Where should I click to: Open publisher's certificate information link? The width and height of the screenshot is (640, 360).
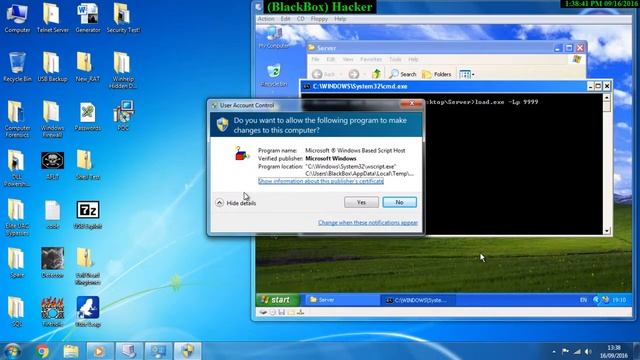321,181
